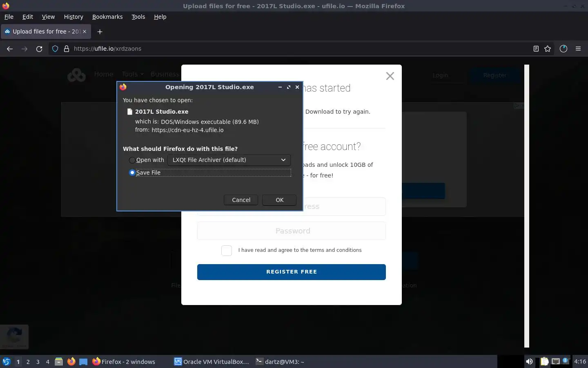The image size is (588, 368).
Task: Click the https://cdn-eu-hz-4.ufile.io source text
Action: click(187, 130)
